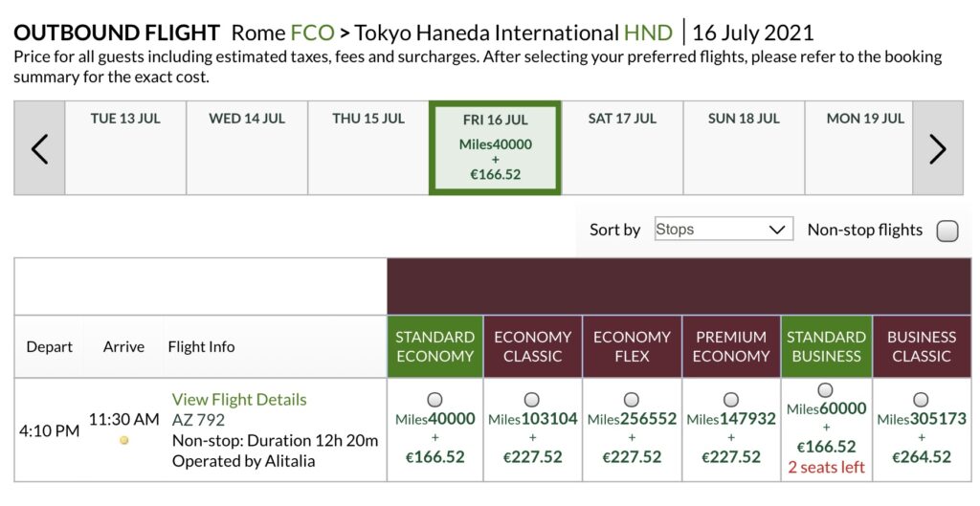Click the selected Fri 16 Jul tab
Viewport: 980px width, 506px height.
(x=495, y=147)
